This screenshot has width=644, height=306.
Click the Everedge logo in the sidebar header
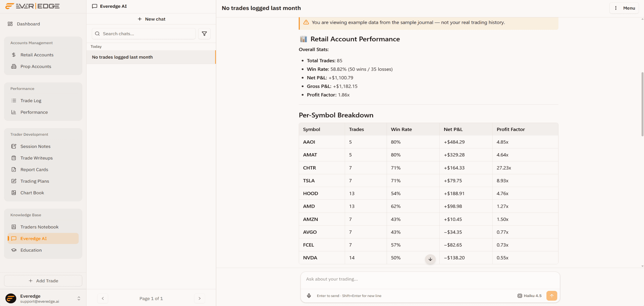33,6
